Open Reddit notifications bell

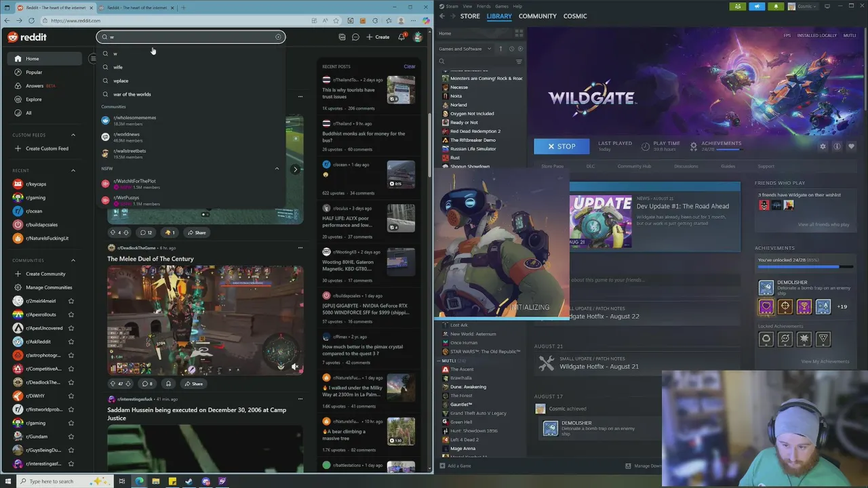click(401, 37)
